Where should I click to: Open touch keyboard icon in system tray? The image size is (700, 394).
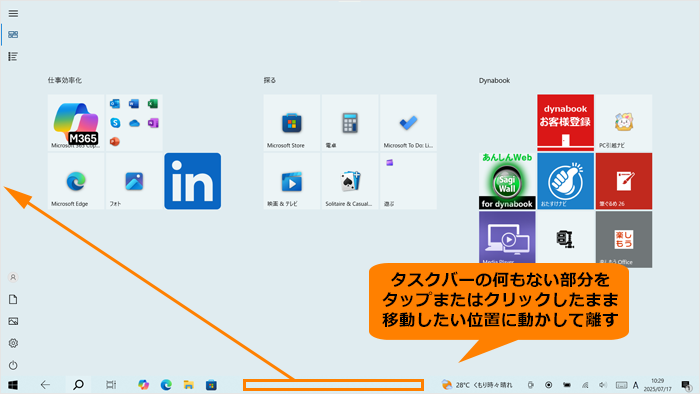coord(621,385)
